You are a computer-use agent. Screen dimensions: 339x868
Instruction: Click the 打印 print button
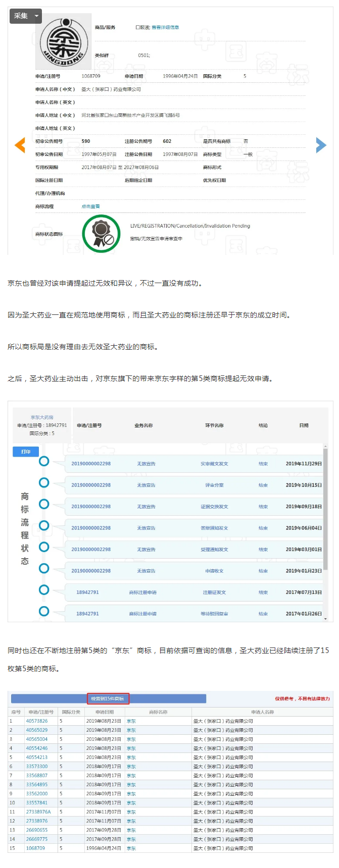[x=25, y=452]
